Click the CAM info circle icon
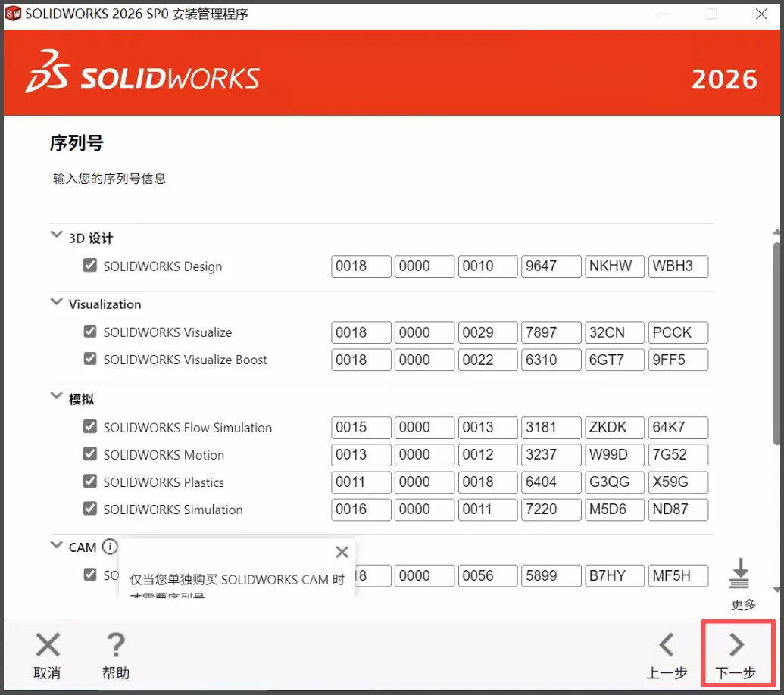This screenshot has width=784, height=695. (110, 547)
